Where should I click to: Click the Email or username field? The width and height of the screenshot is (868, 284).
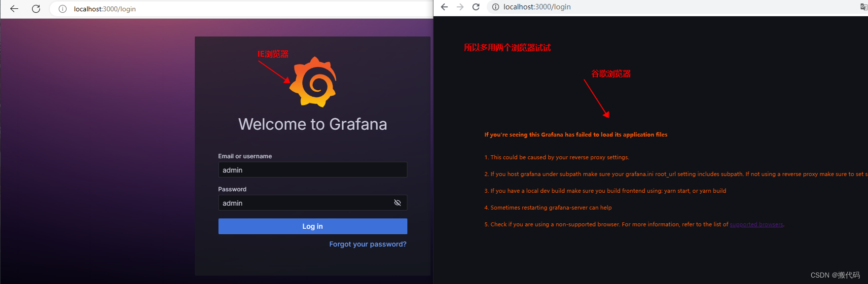pyautogui.click(x=313, y=170)
